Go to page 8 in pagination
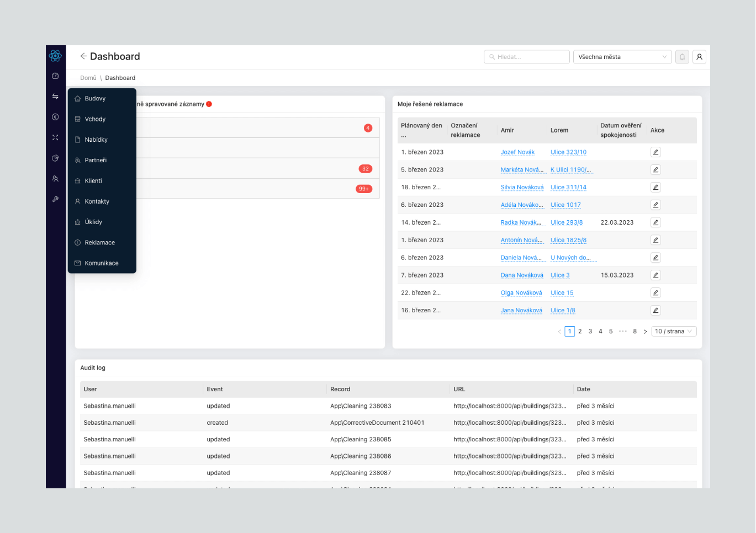This screenshot has height=533, width=756. point(635,332)
